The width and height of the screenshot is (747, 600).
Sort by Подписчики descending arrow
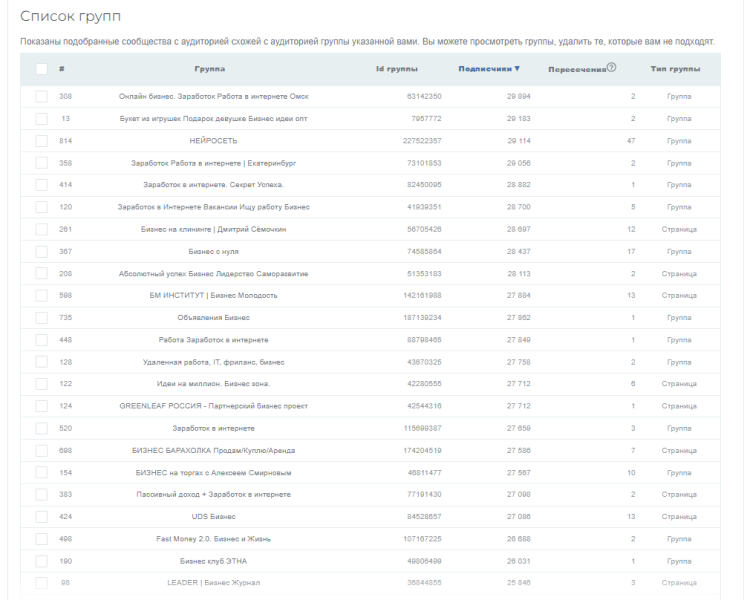[517, 69]
